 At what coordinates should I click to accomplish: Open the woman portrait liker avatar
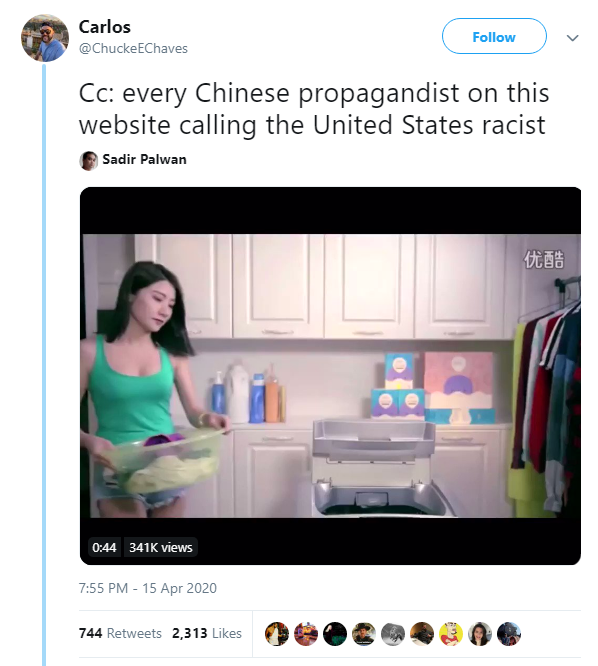click(x=480, y=634)
